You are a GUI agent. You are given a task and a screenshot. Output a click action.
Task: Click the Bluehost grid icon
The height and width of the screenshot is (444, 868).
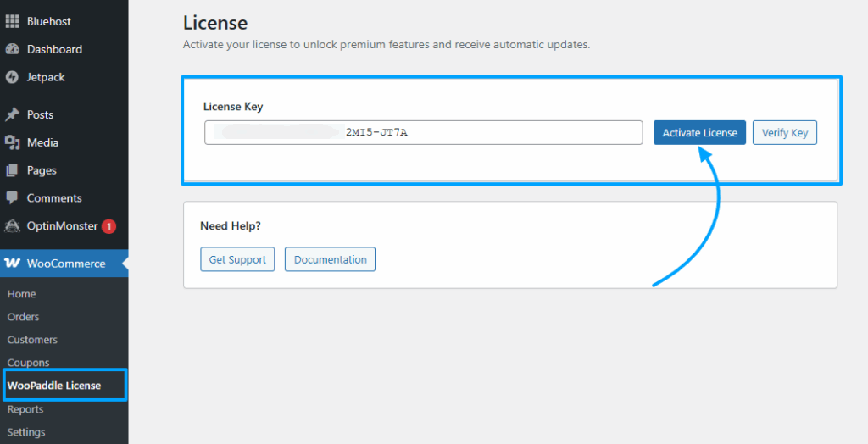point(12,21)
